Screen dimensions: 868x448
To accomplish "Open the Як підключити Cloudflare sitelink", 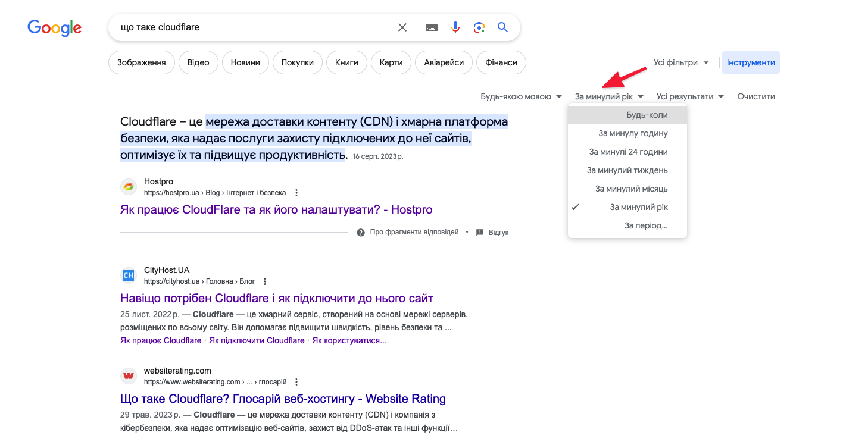I will point(257,340).
